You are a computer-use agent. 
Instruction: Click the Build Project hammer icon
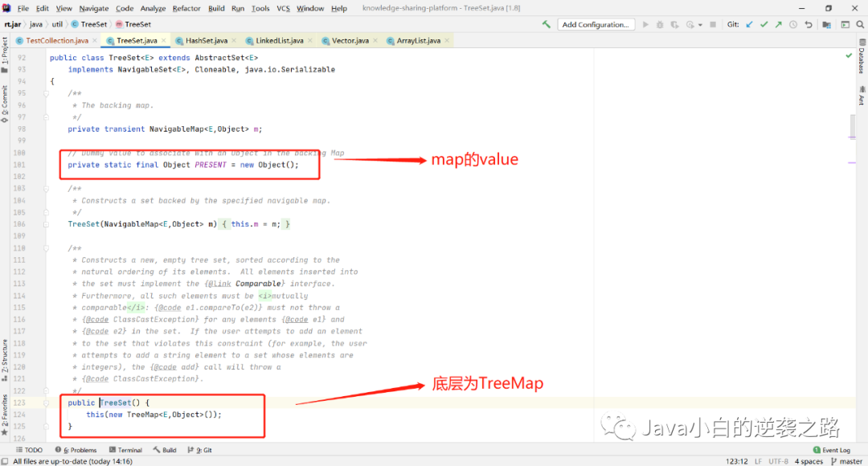[x=547, y=24]
